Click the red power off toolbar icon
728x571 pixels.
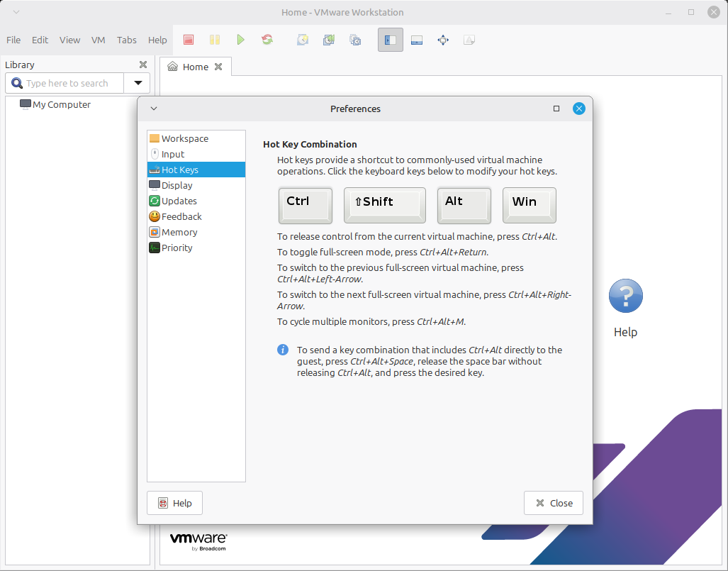[x=189, y=40]
